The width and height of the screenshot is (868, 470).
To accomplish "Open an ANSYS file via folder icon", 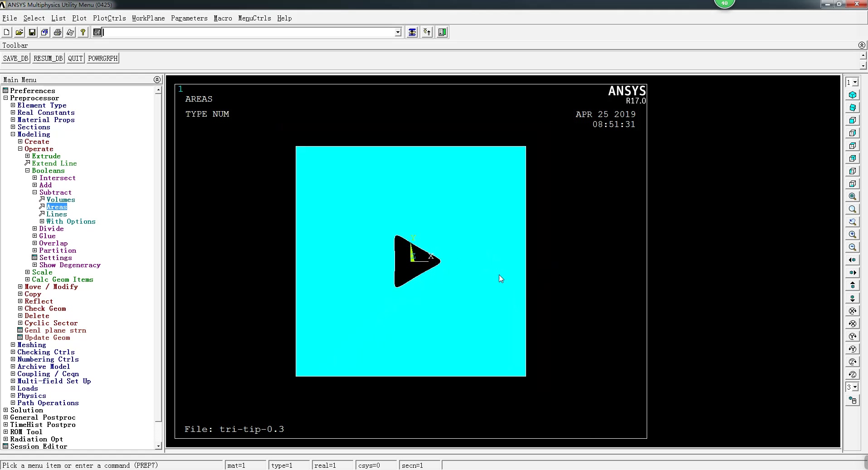I will [20, 32].
